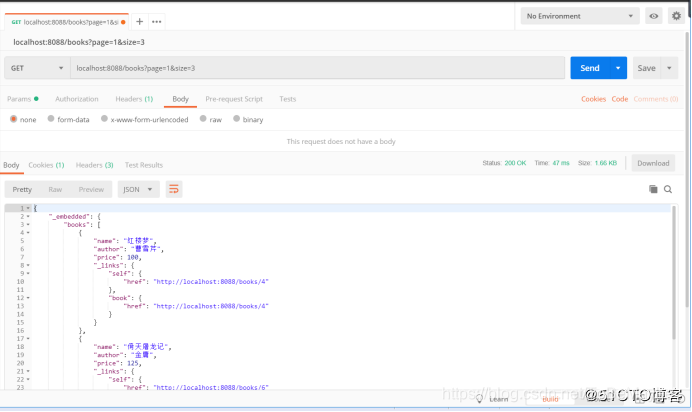Open the GET method dropdown

pyautogui.click(x=37, y=68)
